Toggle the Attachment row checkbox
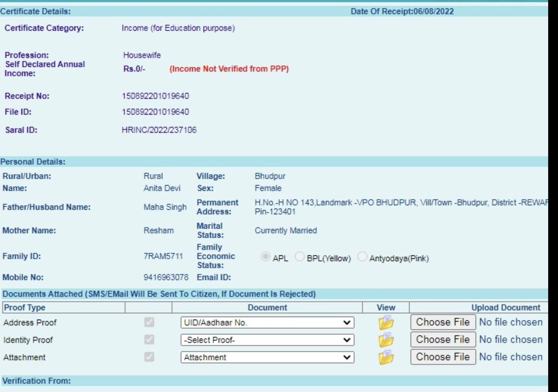Viewport: 558px width, 392px height. pos(149,357)
